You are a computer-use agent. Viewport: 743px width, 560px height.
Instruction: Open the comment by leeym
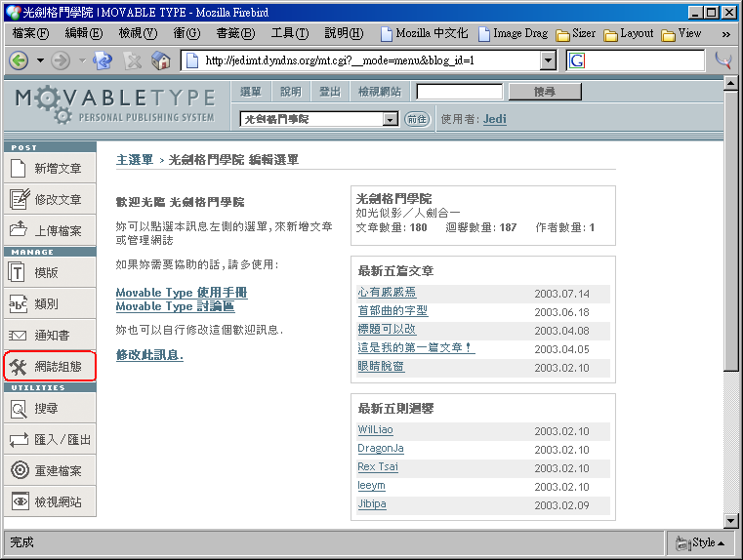[x=371, y=486]
